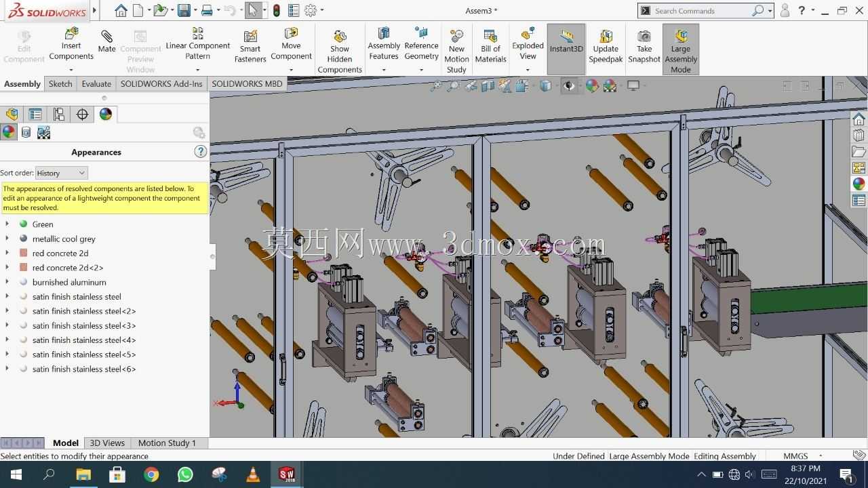Viewport: 868px width, 488px height.
Task: View Scene, Lights and Cameras in DisplayManager
Action: pos(44,132)
